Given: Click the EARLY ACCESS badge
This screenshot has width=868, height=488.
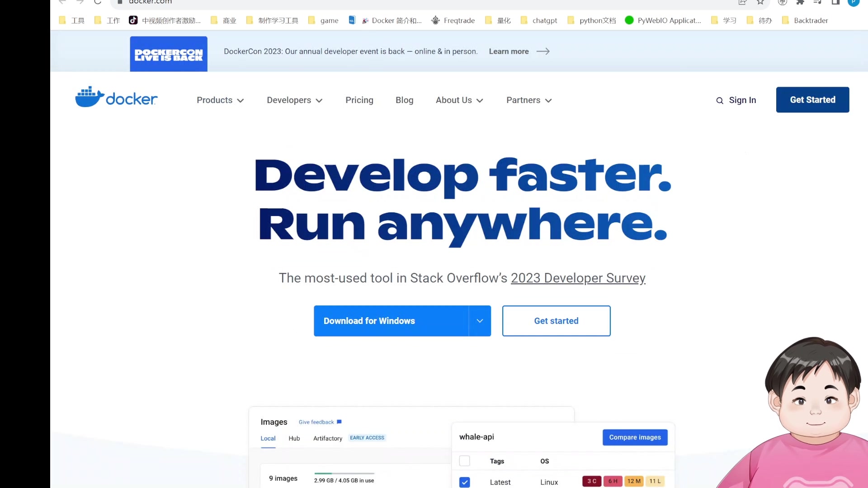Looking at the screenshot, I should click(367, 438).
